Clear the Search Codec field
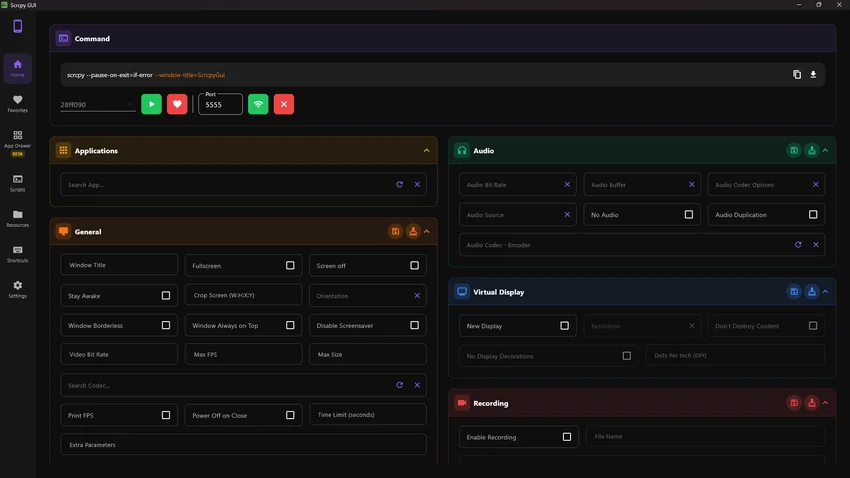This screenshot has width=850, height=478. coord(417,385)
